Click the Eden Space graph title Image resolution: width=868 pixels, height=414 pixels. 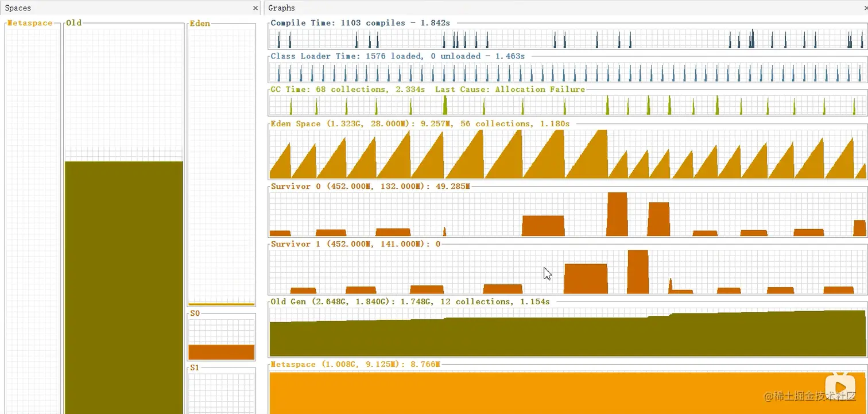point(420,124)
